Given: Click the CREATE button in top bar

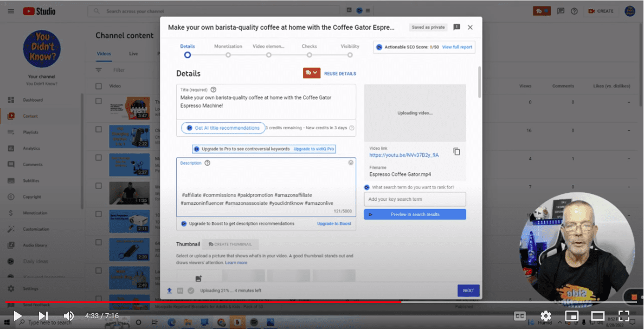Looking at the screenshot, I should [601, 11].
